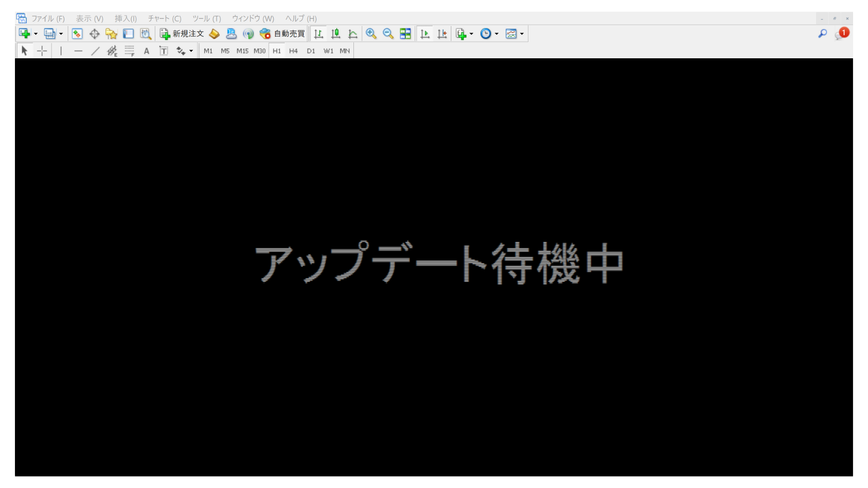868x488 pixels.
Task: Enable auto scroll on the chart
Action: [425, 33]
